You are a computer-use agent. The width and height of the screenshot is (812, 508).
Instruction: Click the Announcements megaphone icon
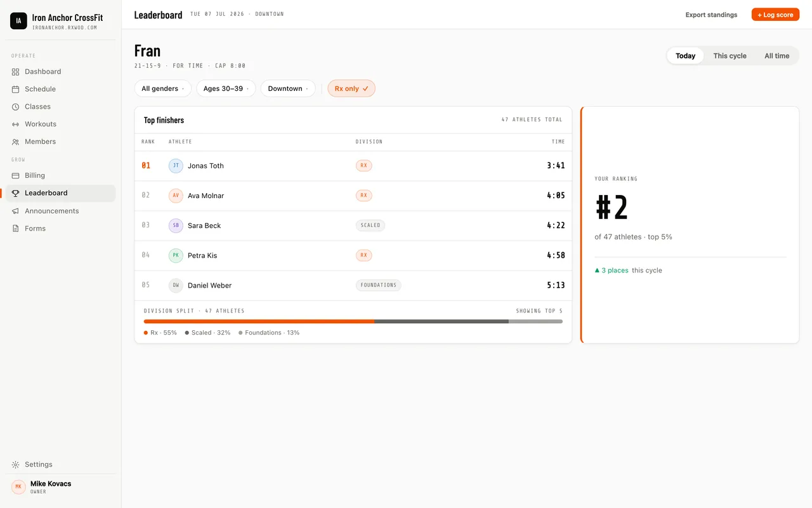coord(16,211)
